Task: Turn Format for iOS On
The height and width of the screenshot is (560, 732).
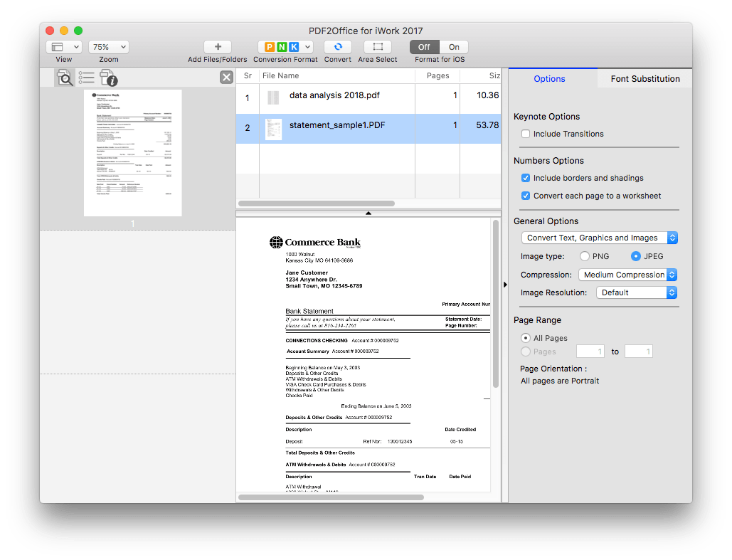Action: click(x=454, y=47)
